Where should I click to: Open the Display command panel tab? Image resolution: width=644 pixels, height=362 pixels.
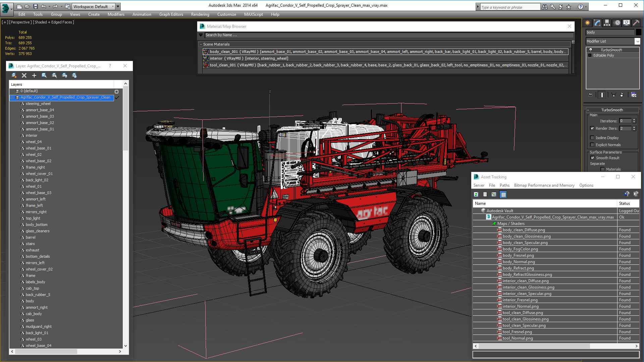(627, 23)
